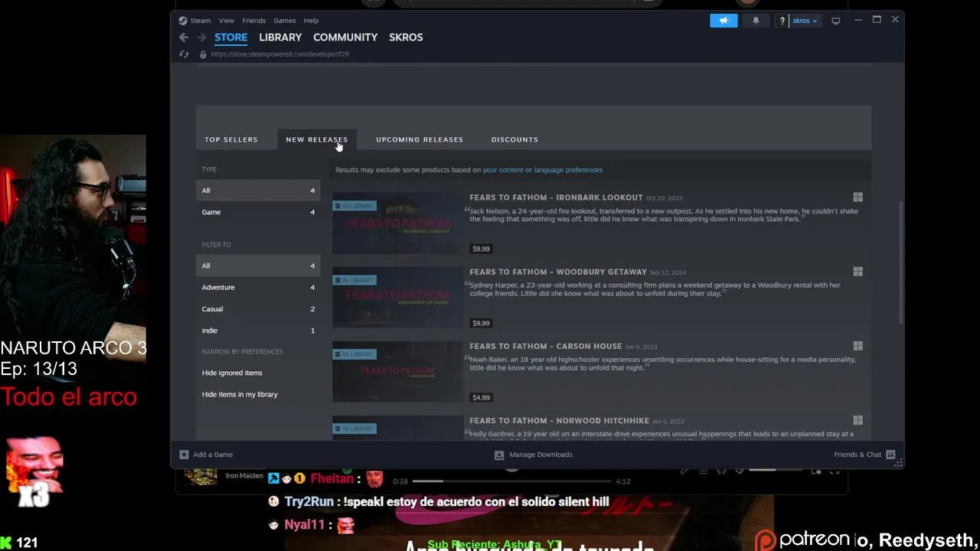
Task: Switch to the Upcoming Releases tab
Action: pyautogui.click(x=420, y=139)
